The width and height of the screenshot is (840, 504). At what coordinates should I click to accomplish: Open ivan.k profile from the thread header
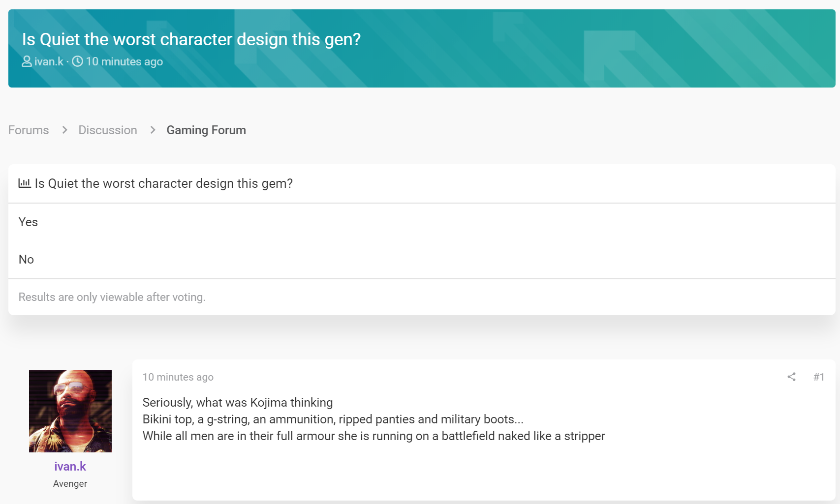point(49,61)
